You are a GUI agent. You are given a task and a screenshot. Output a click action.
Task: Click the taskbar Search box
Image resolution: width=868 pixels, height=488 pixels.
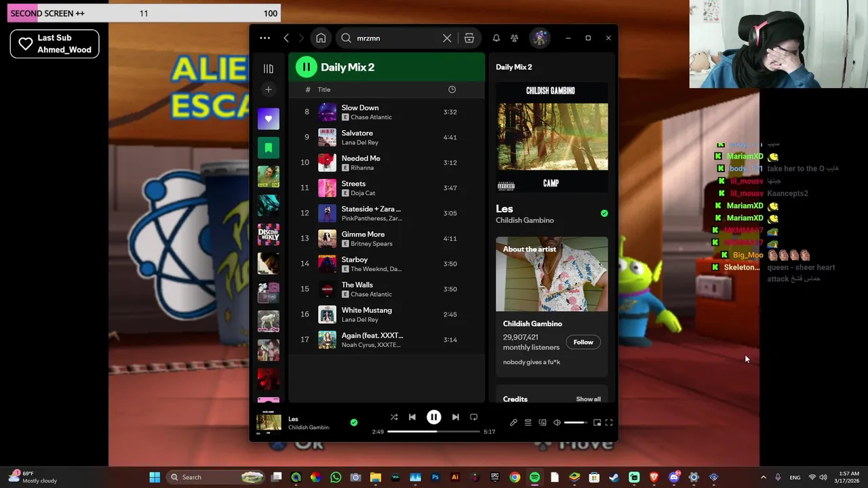(216, 477)
